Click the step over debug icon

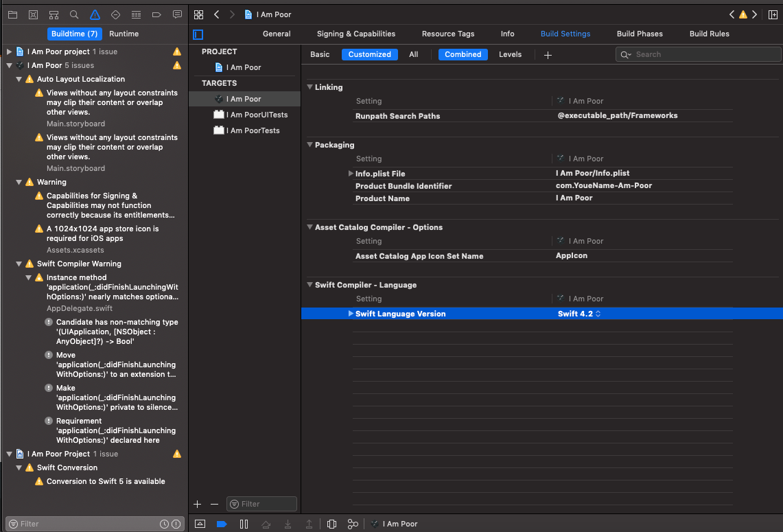[266, 524]
